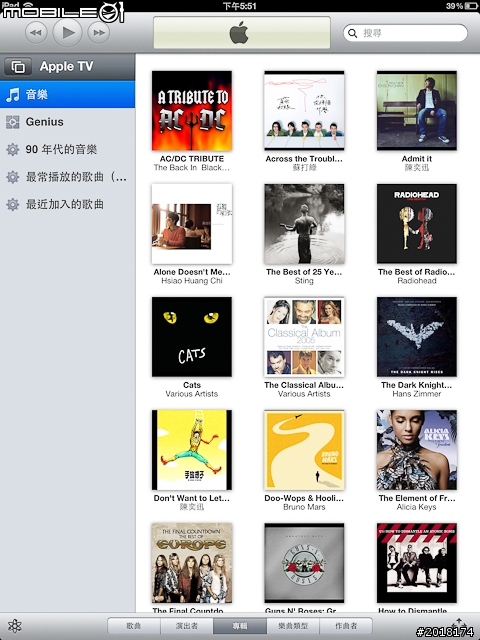Tap the Apple logo now-playing display
Viewport: 480px width, 640px height.
coord(242,33)
